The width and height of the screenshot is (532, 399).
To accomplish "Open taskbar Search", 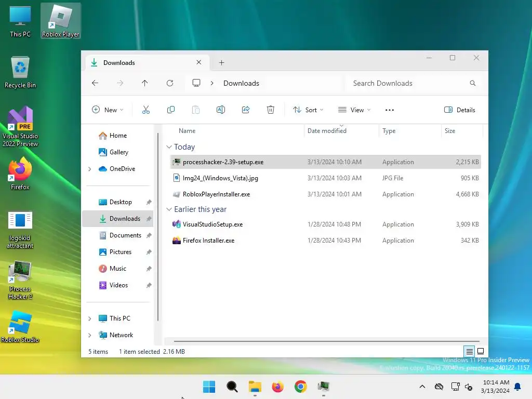I will pyautogui.click(x=232, y=387).
